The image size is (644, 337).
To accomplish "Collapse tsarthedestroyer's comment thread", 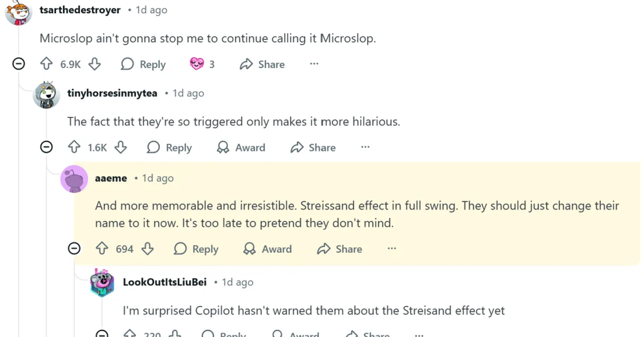I will 18,63.
